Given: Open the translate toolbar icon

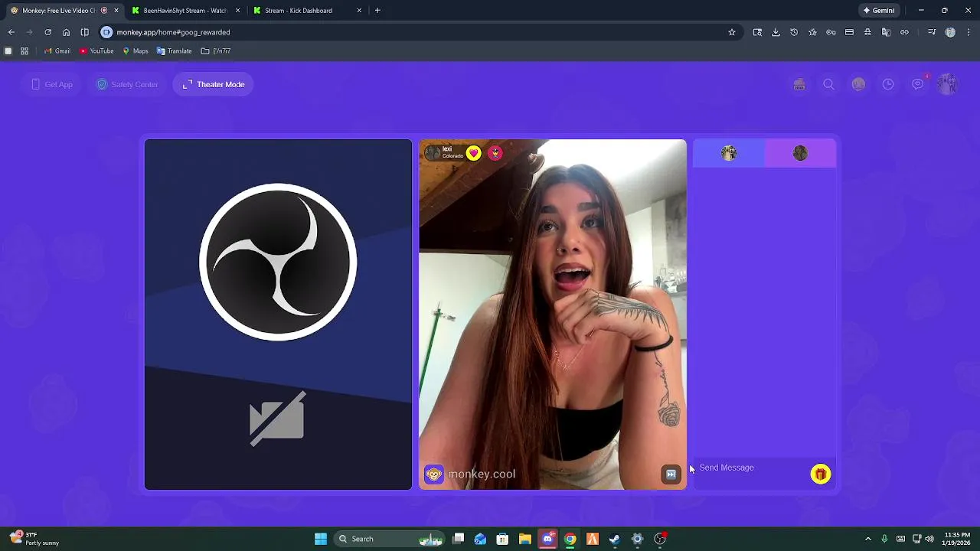Looking at the screenshot, I should click(x=886, y=32).
